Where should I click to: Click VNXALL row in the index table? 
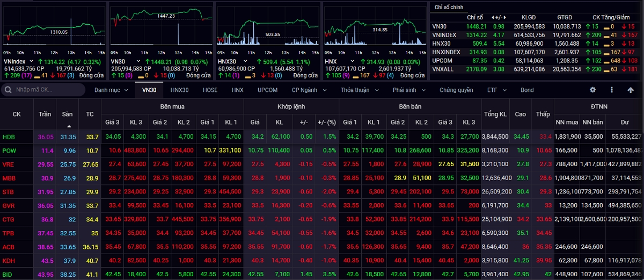tap(536, 69)
